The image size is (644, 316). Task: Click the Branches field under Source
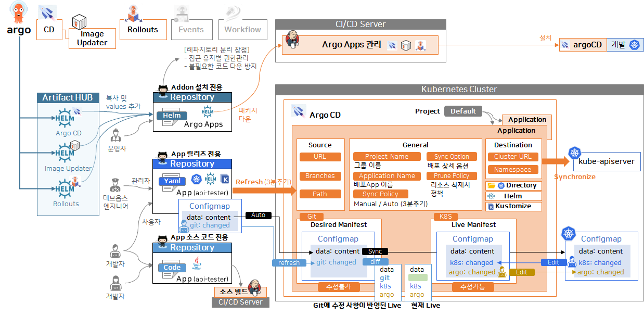coord(320,176)
